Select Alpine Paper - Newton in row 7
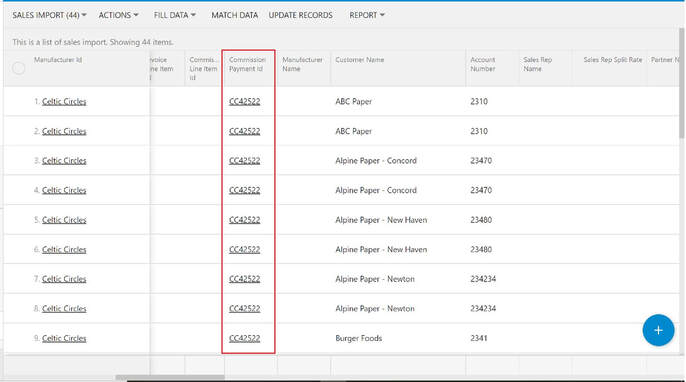Viewport: 686px width, 382px height. [375, 279]
